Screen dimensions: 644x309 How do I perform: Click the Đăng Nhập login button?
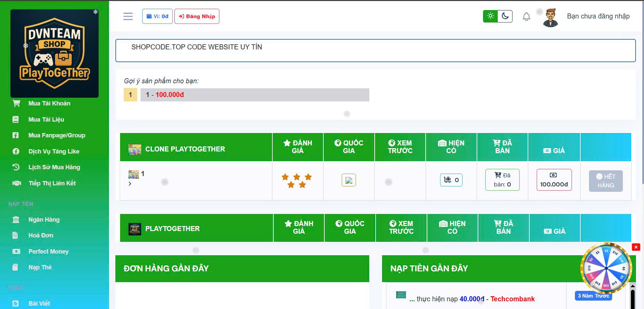click(197, 16)
